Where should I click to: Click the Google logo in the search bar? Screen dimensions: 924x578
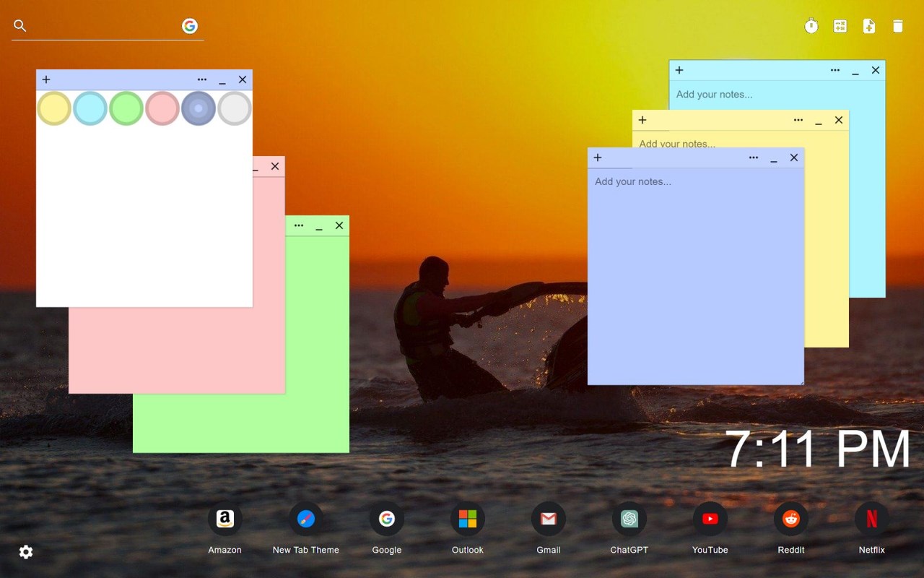[x=190, y=26]
